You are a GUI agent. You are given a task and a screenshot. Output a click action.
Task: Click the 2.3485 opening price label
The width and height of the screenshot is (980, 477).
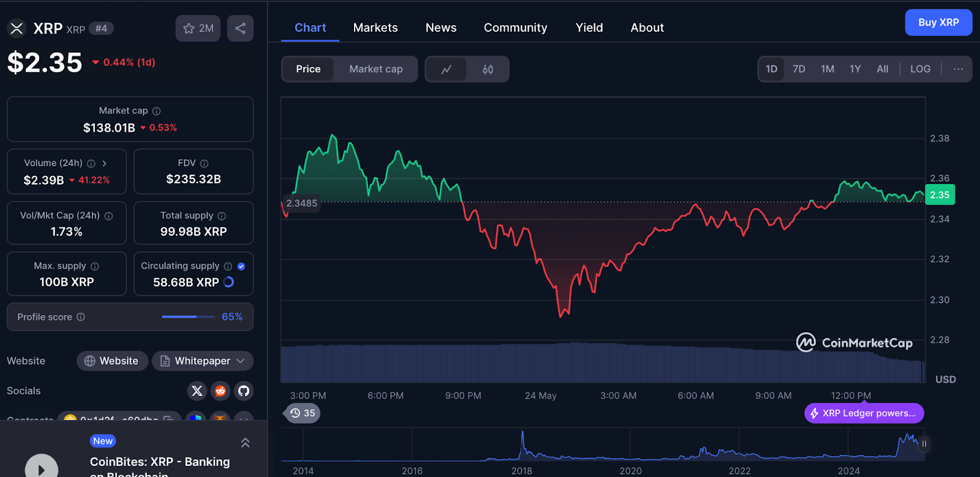click(302, 203)
